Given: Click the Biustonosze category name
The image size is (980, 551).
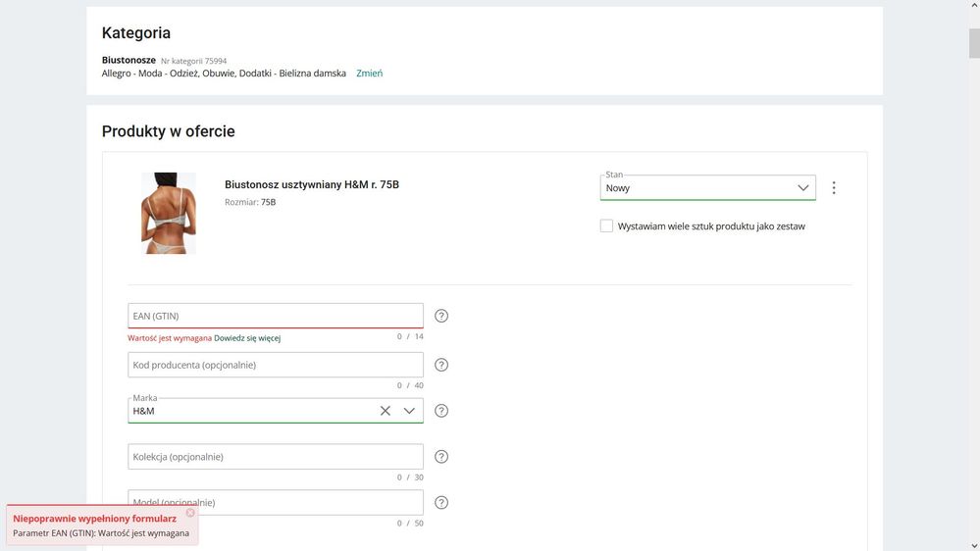Looking at the screenshot, I should coord(129,60).
